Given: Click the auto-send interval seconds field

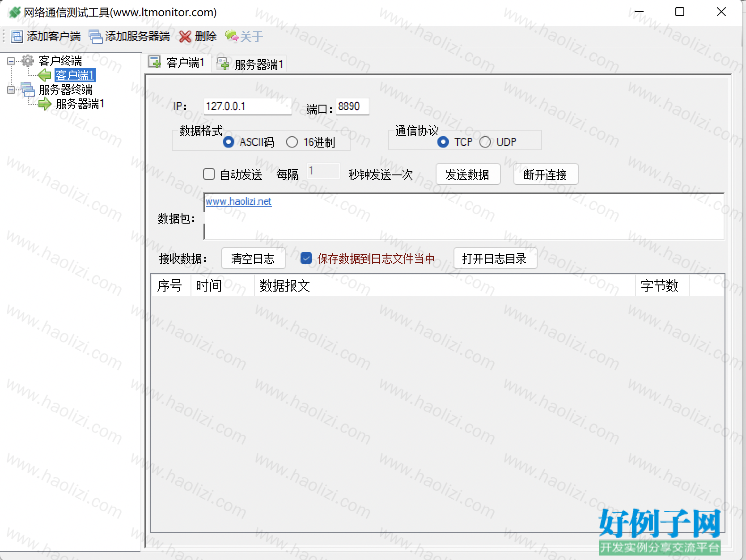Looking at the screenshot, I should tap(323, 171).
